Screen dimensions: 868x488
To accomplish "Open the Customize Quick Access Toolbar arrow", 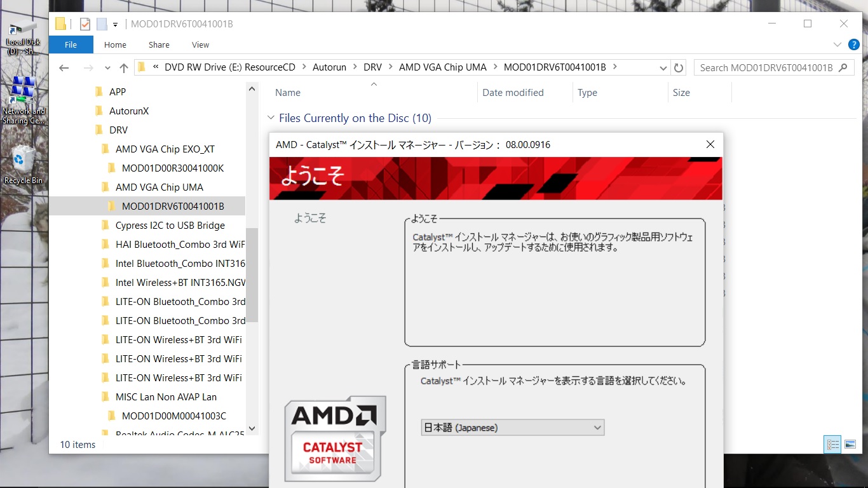I will point(115,25).
